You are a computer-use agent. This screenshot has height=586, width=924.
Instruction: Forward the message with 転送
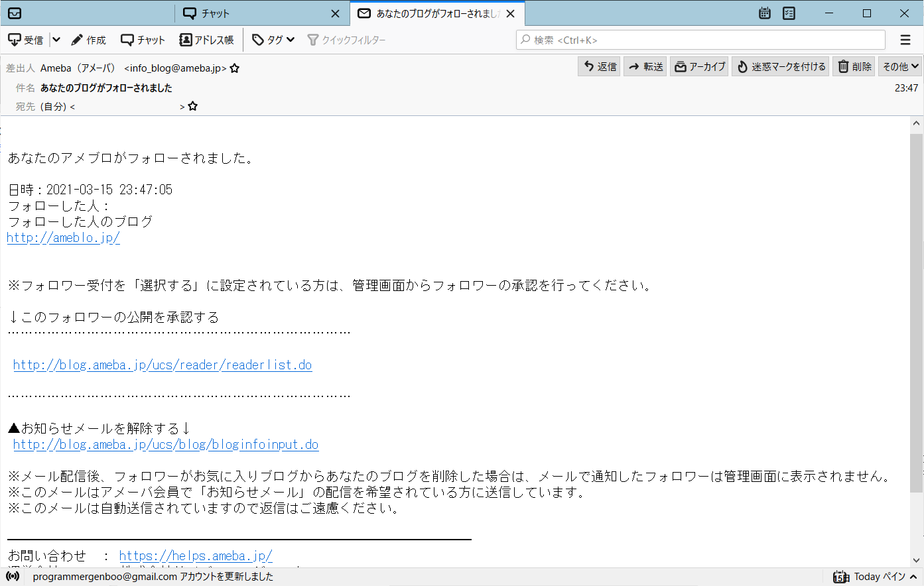pos(645,66)
